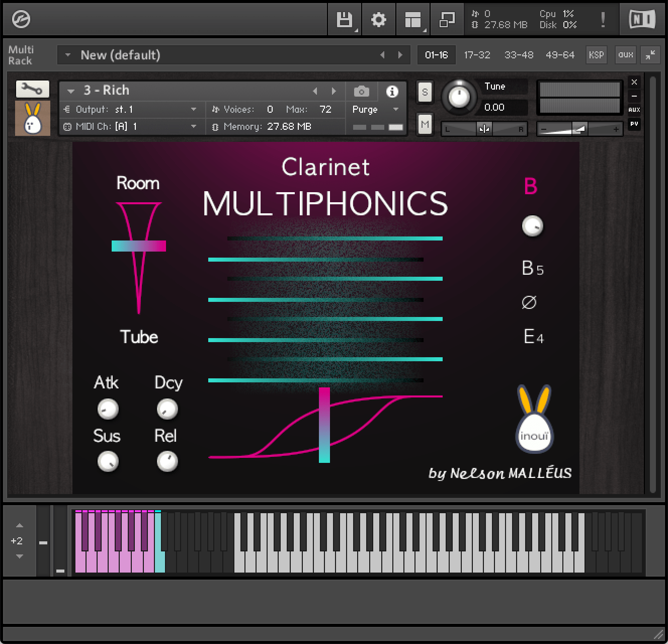The height and width of the screenshot is (644, 668).
Task: Click the save (disk) icon in the toolbar
Action: [x=344, y=20]
